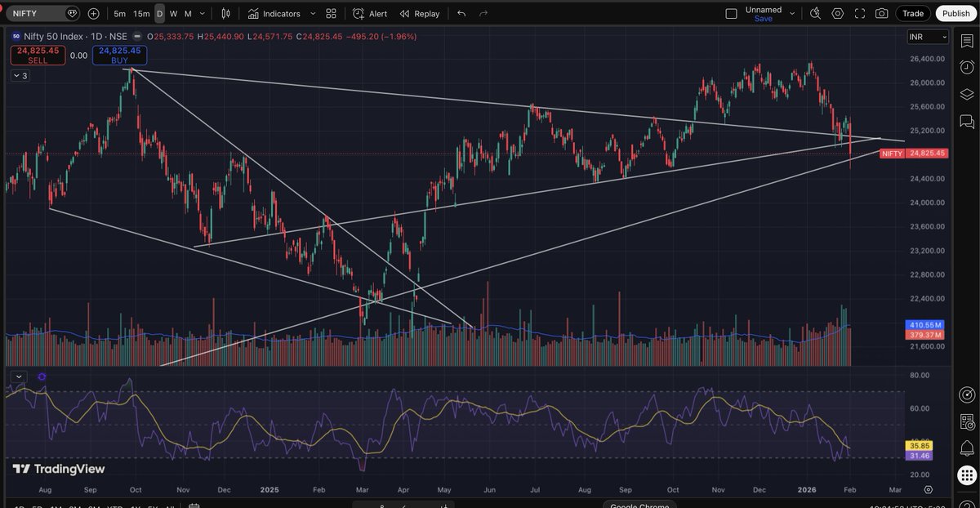This screenshot has width=980, height=508.
Task: Click the Trade button
Action: pos(913,13)
